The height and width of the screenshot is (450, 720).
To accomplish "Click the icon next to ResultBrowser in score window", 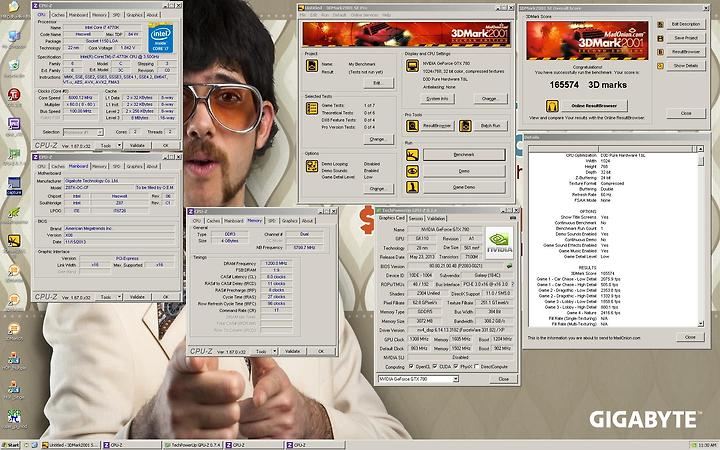I will [660, 52].
